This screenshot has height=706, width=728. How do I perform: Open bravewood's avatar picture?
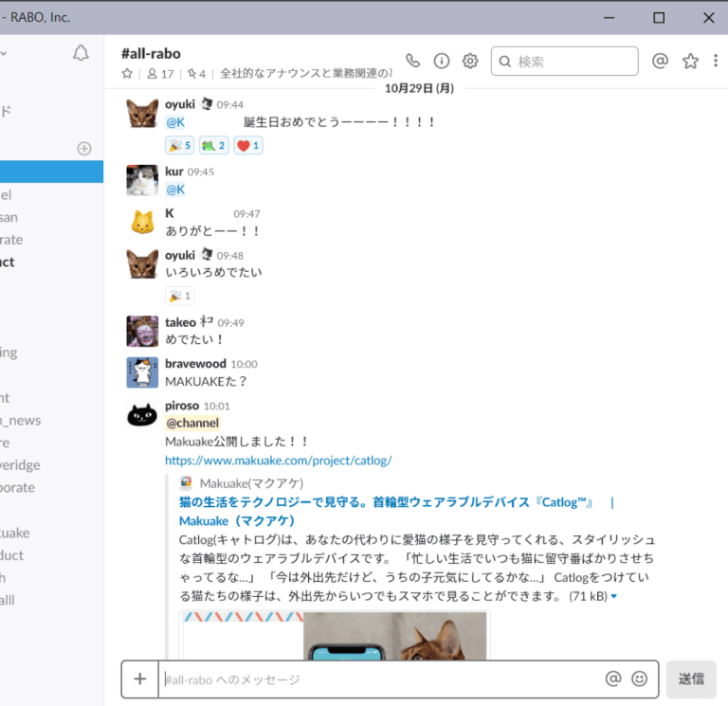pyautogui.click(x=142, y=372)
